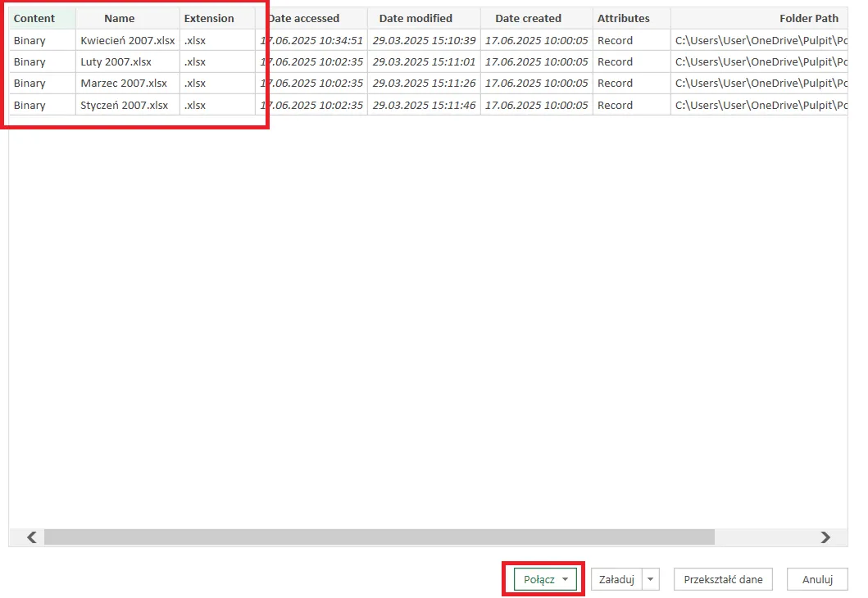This screenshot has height=598, width=868.
Task: Click the horizontal scrollbar thumb
Action: (x=379, y=537)
